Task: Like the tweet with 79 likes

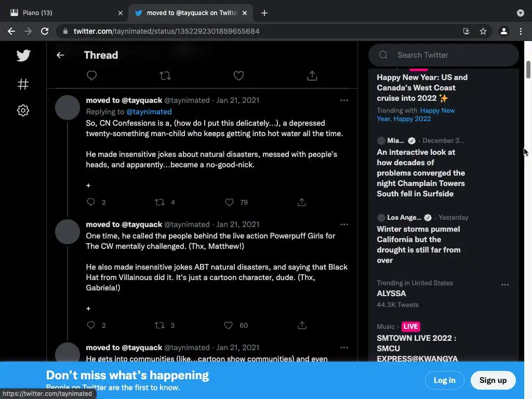Action: [x=229, y=202]
